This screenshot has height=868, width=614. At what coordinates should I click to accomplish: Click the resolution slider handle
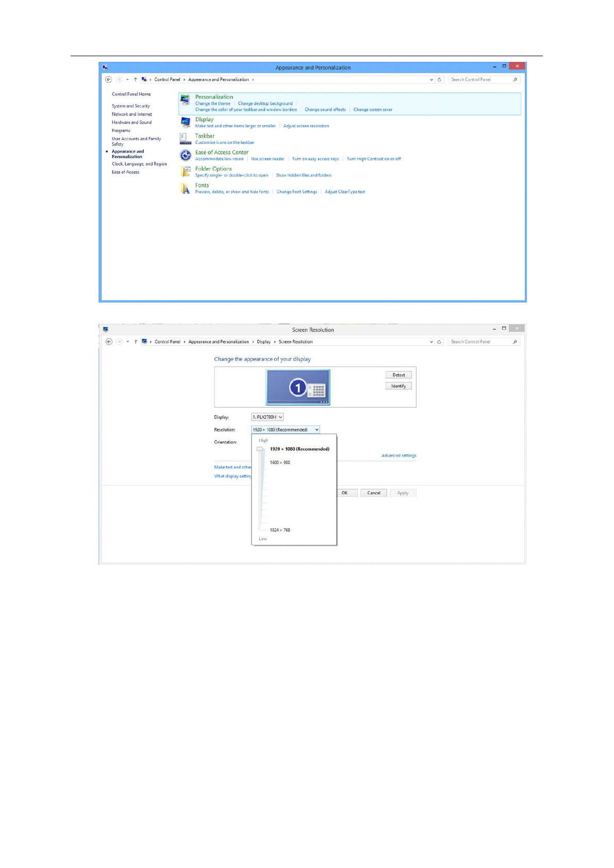pyautogui.click(x=260, y=449)
